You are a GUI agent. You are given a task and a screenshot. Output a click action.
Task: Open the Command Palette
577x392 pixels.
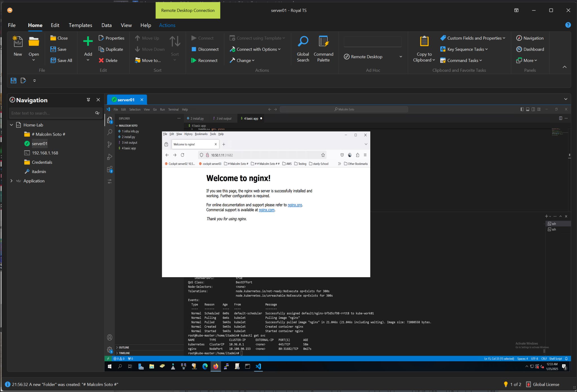coord(323,48)
